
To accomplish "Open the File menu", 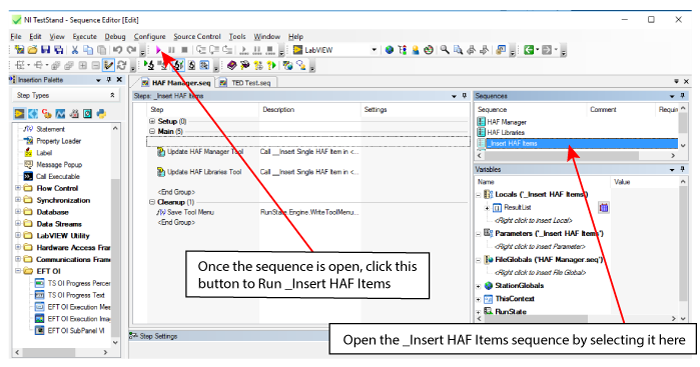I will coord(16,37).
